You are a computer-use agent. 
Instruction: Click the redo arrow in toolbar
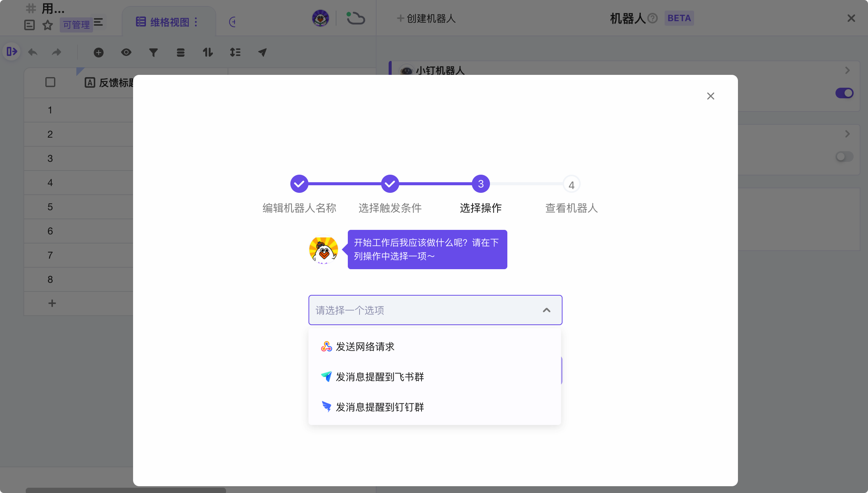(x=56, y=52)
